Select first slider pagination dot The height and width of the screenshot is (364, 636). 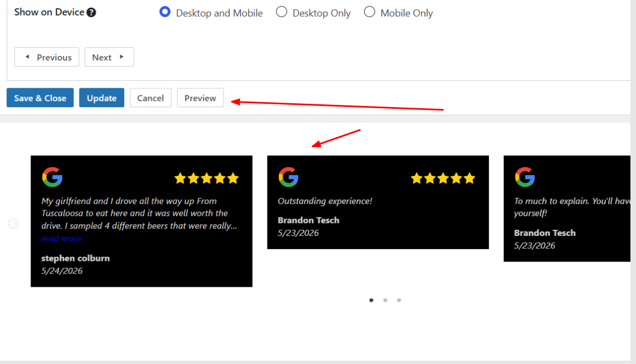pyautogui.click(x=371, y=300)
